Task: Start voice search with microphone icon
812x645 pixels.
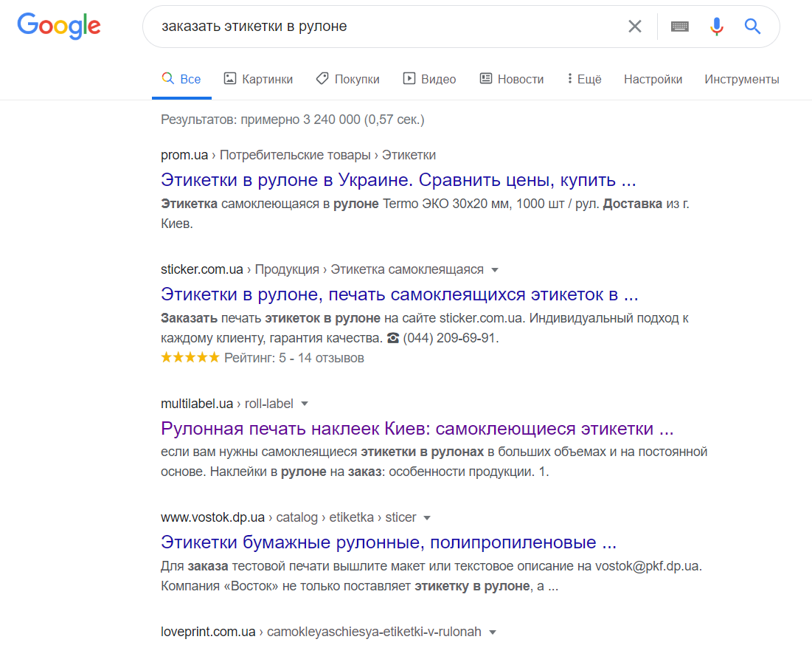Action: [716, 27]
